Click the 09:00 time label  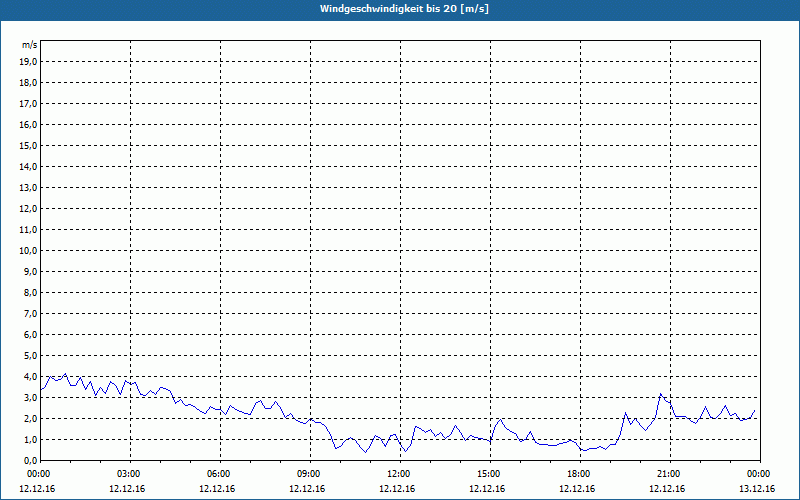tap(308, 474)
